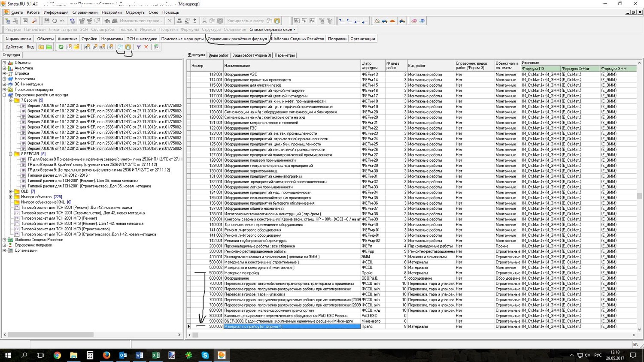Click the tree panel horizontal scrollbar
Image resolution: width=644 pixels, height=362 pixels.
[51, 335]
